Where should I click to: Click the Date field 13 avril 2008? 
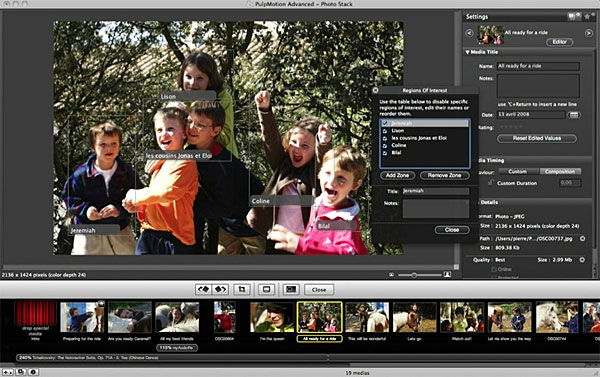point(531,114)
